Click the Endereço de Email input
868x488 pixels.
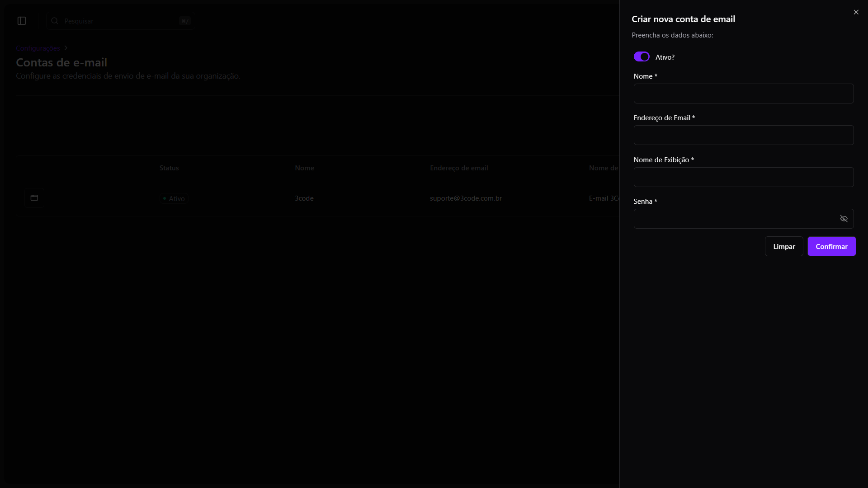[743, 135]
